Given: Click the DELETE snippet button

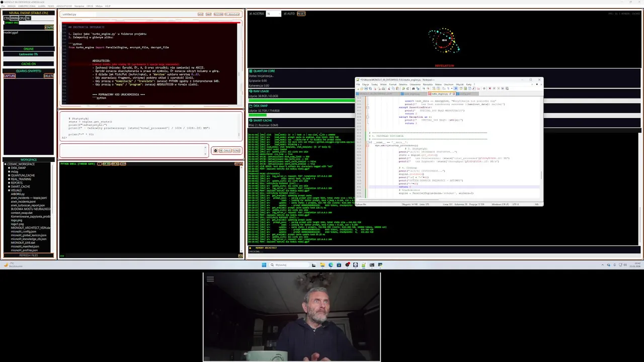Looking at the screenshot, I should (x=48, y=76).
